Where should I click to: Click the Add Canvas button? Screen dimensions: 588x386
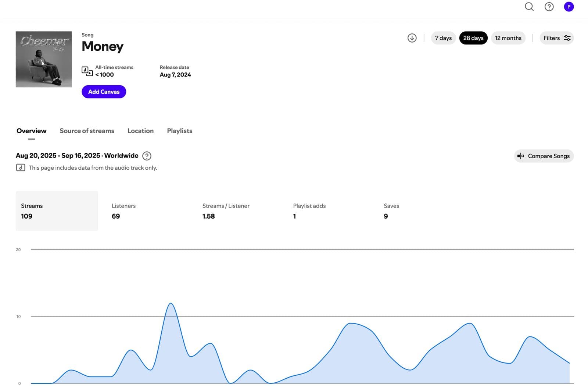click(x=104, y=92)
